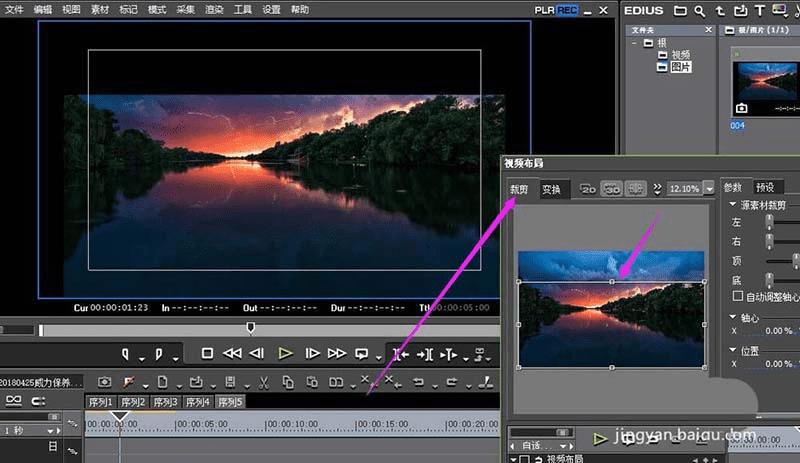Open the folder icon in the EDIUS bin toolbar
This screenshot has width=800, height=463.
point(680,10)
